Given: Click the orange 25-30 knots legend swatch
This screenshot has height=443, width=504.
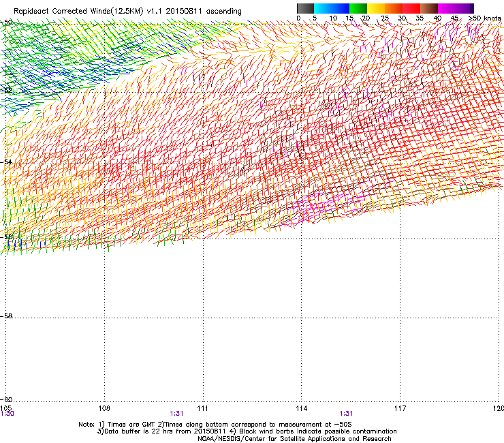Looking at the screenshot, I should (x=394, y=8).
